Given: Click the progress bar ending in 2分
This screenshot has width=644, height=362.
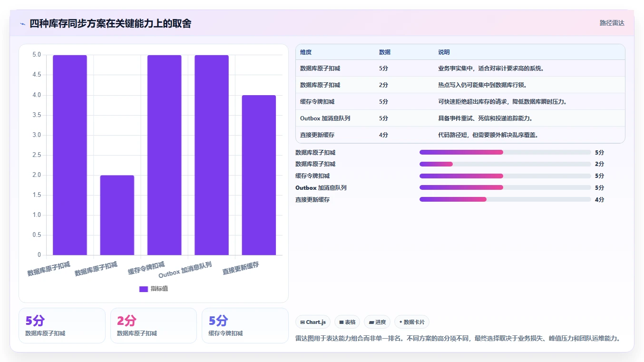Looking at the screenshot, I should tap(505, 164).
